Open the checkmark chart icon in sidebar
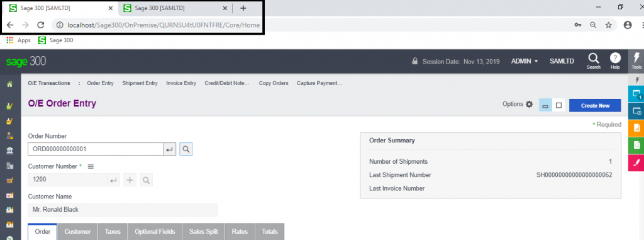The height and width of the screenshot is (240, 644). click(x=10, y=195)
